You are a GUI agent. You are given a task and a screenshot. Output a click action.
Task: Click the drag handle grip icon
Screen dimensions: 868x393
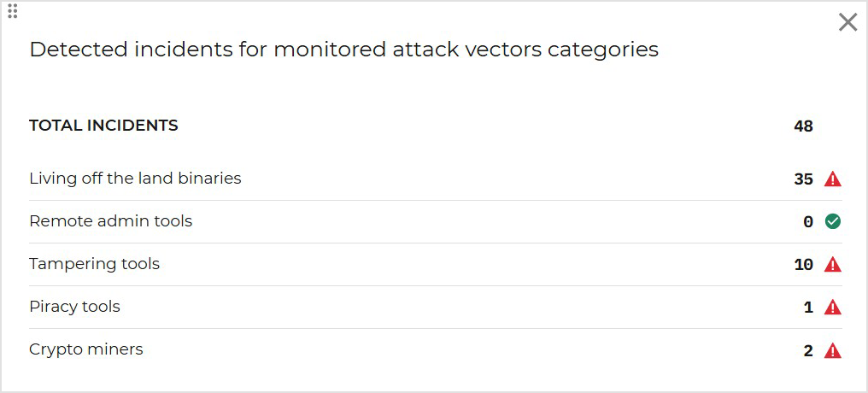tap(12, 10)
